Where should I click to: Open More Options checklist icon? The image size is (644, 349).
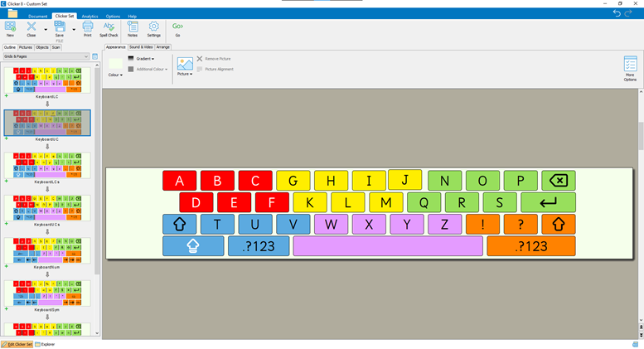click(630, 68)
